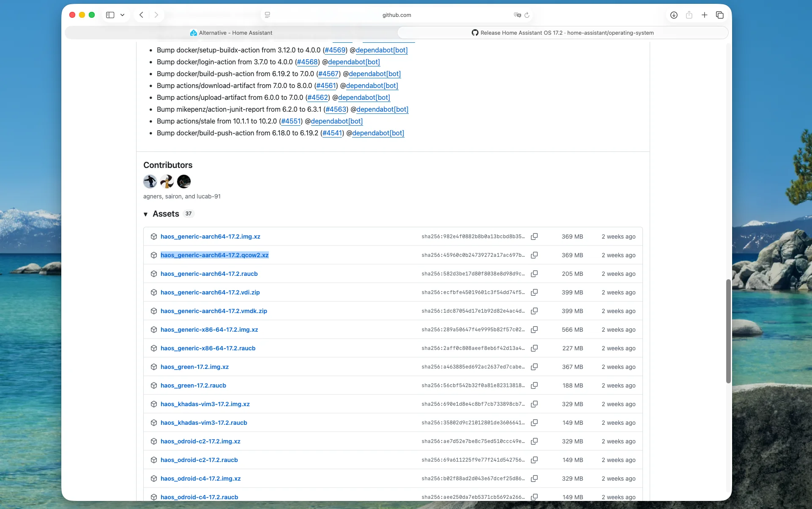Switch to the Release Home Assistant OS 17.2 tab
The image size is (812, 509).
tap(562, 33)
